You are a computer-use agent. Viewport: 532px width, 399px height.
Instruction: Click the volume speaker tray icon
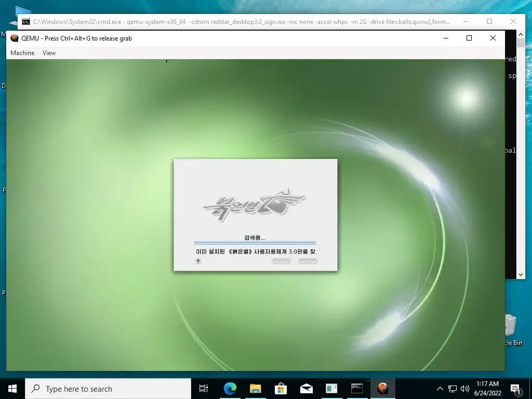coord(465,389)
